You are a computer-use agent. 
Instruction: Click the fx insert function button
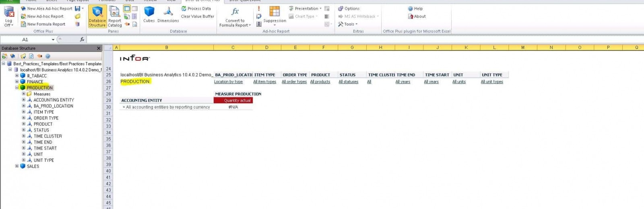(82, 39)
